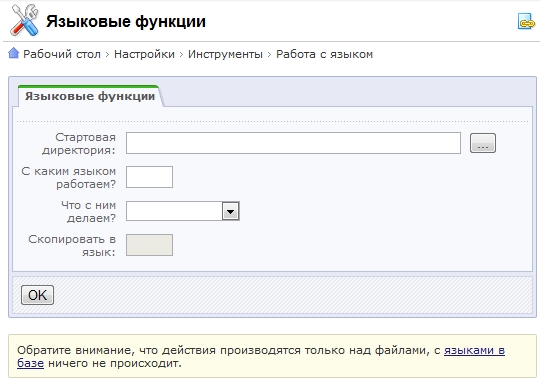Submit the form with the OK button
540x382 pixels.
click(x=38, y=295)
